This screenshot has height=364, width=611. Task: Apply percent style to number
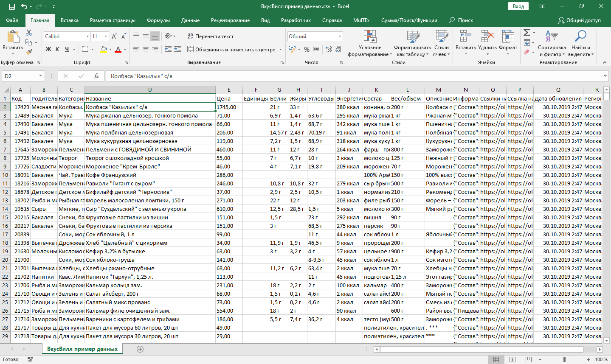click(307, 49)
